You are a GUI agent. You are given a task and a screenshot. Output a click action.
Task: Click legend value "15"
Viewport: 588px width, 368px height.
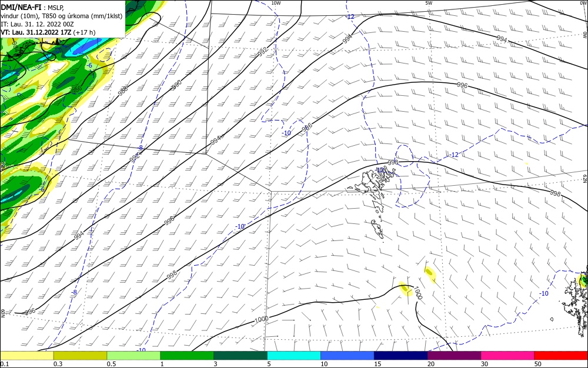click(x=377, y=364)
